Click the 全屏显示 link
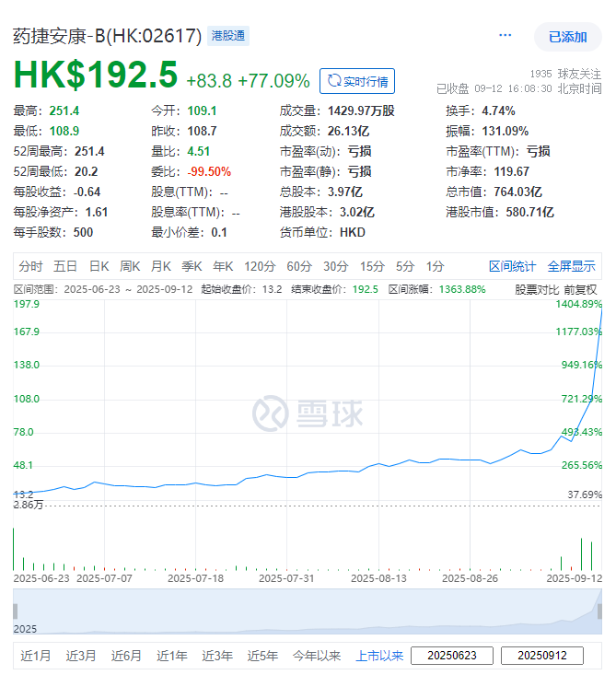The image size is (616, 675). click(571, 266)
